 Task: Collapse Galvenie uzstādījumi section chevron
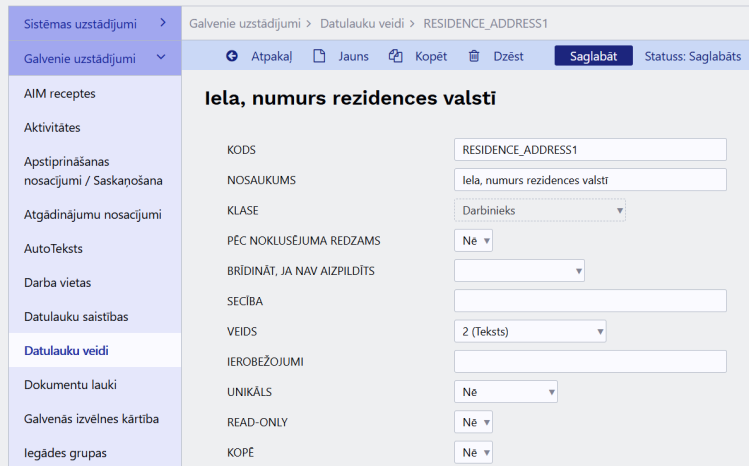click(161, 57)
